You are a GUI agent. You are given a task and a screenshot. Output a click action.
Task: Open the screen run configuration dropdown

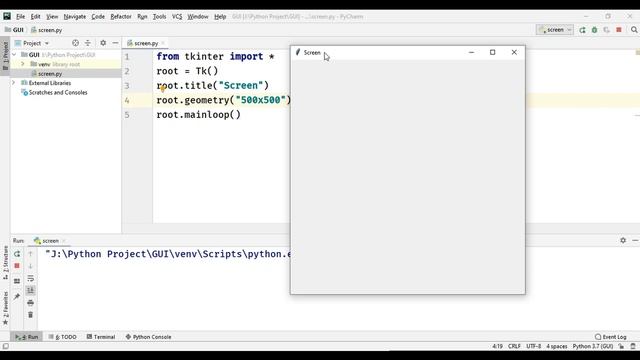coord(555,30)
